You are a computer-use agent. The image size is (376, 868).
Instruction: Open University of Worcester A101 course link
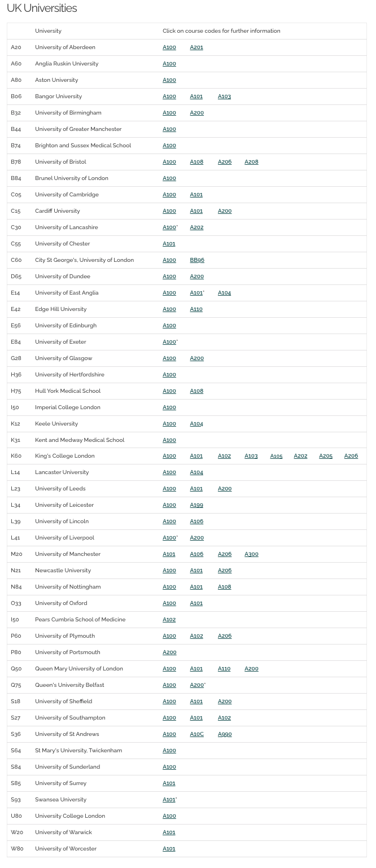[169, 849]
